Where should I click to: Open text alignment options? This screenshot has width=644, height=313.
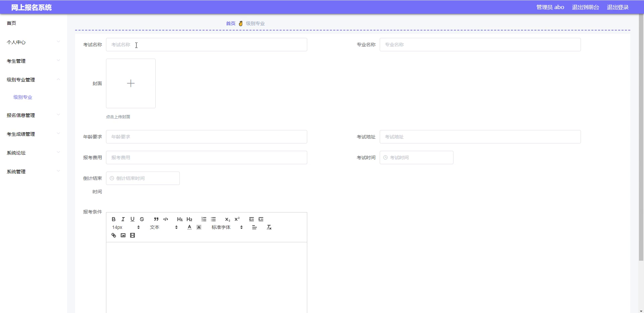tap(255, 227)
